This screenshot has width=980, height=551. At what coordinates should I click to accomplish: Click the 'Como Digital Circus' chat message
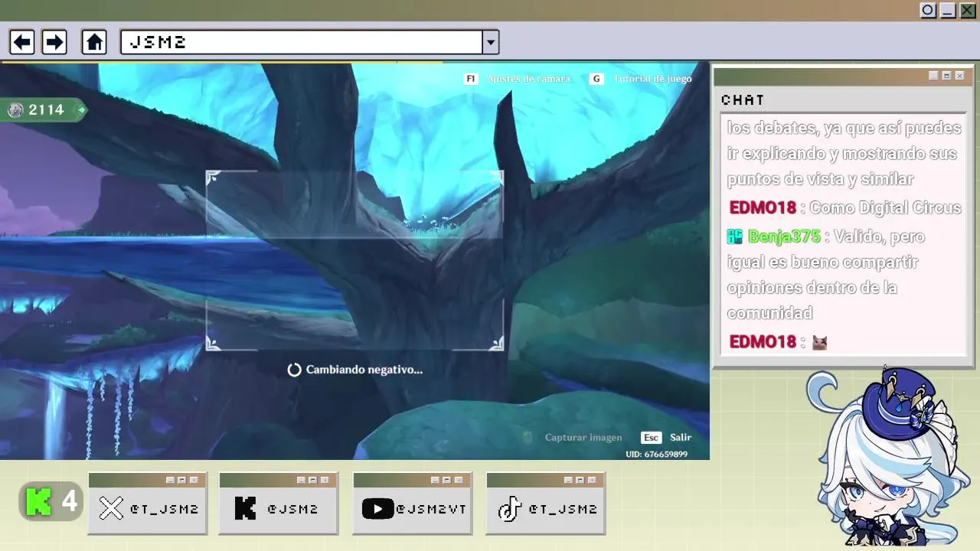point(885,208)
